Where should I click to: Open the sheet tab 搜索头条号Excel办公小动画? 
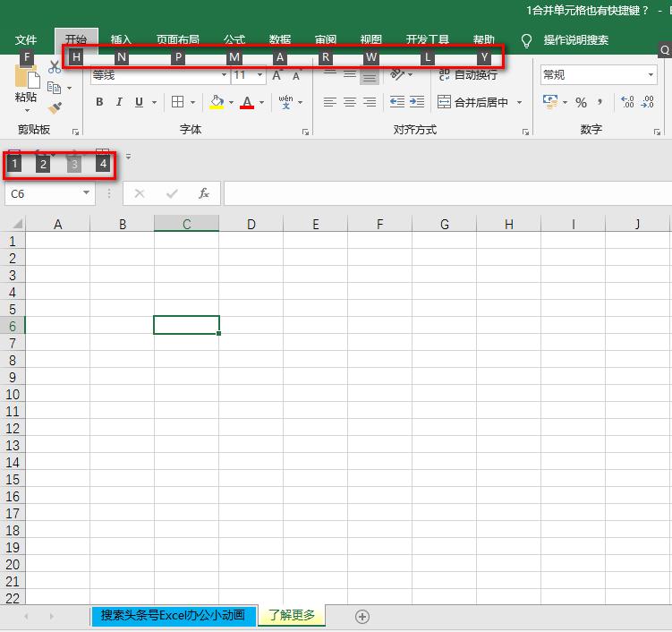coord(173,616)
